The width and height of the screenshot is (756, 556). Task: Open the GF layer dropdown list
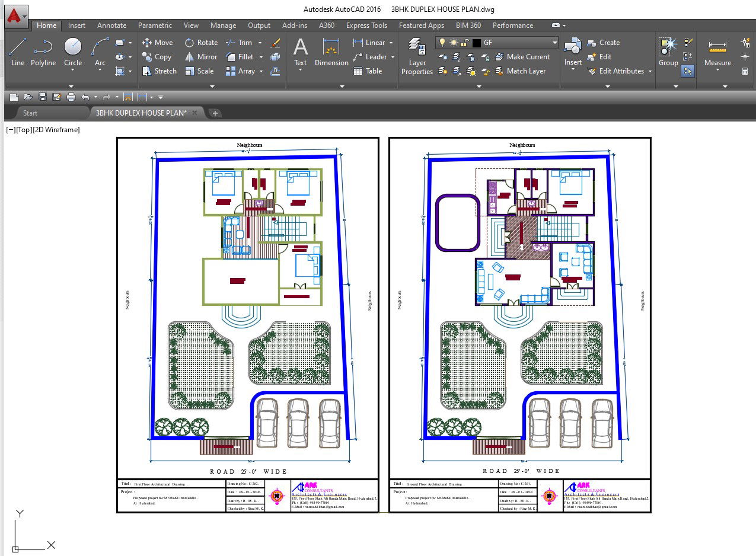(x=554, y=43)
